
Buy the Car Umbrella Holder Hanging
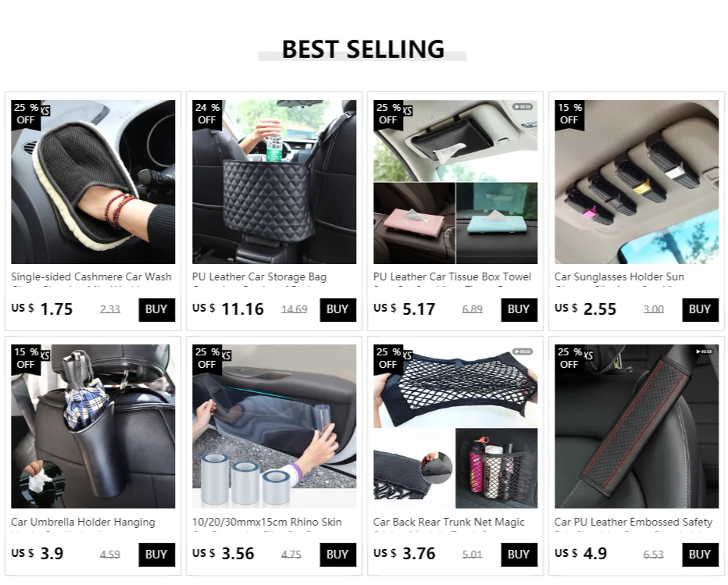click(x=156, y=555)
